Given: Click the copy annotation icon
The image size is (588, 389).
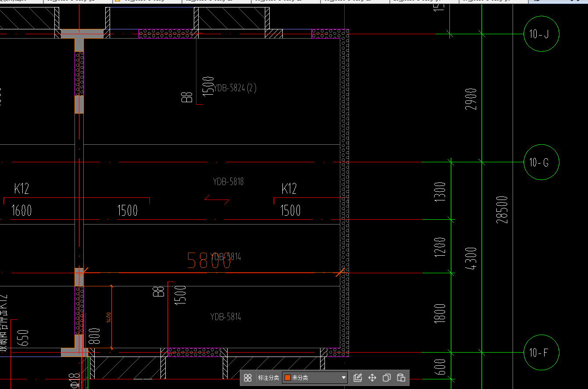Looking at the screenshot, I should [387, 378].
